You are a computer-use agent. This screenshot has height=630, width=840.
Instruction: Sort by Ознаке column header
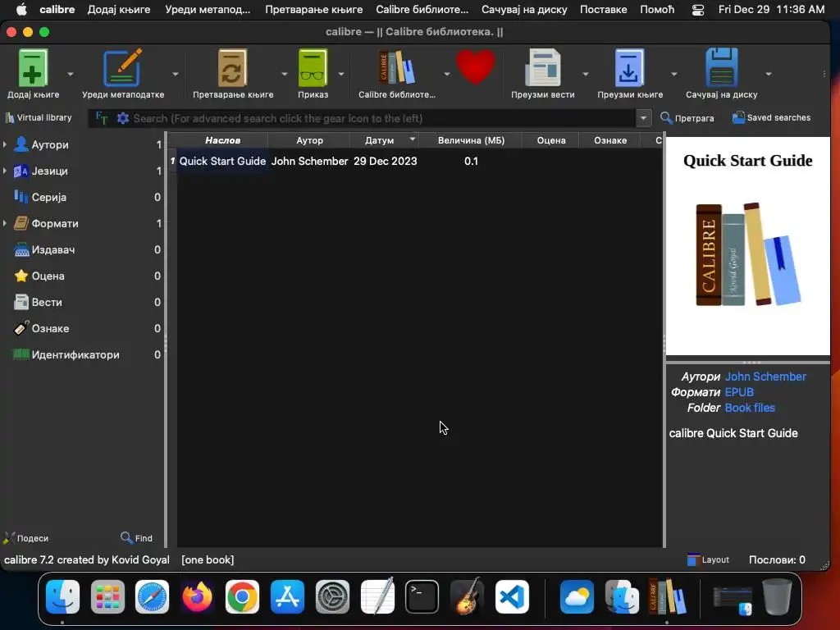pyautogui.click(x=610, y=140)
